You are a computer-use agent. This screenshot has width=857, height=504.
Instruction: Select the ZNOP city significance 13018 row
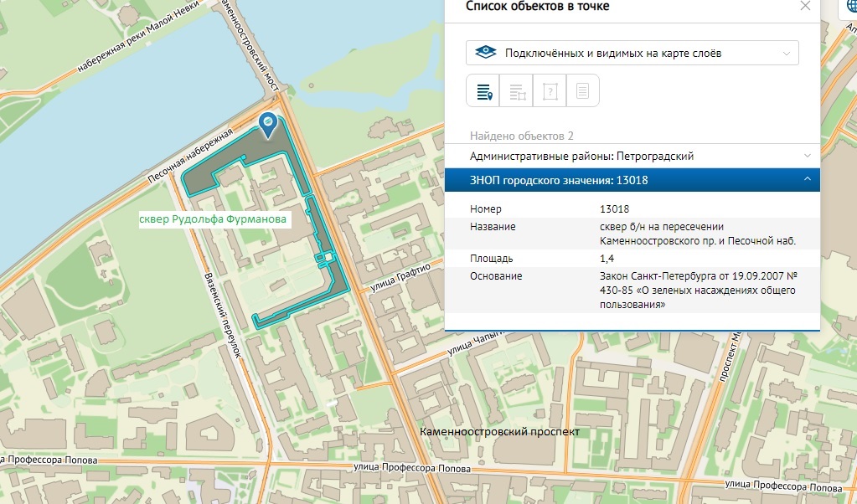click(559, 180)
